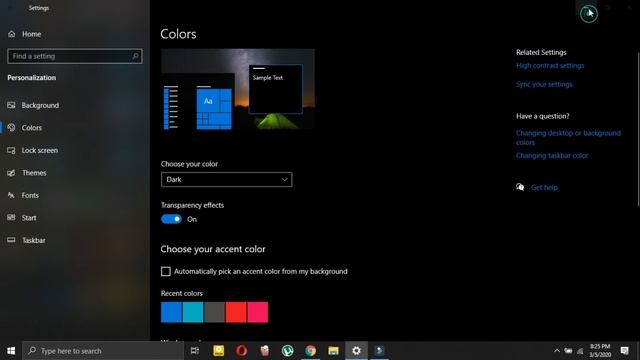The height and width of the screenshot is (360, 640).
Task: Launch Google Chrome from the taskbar
Action: [311, 351]
